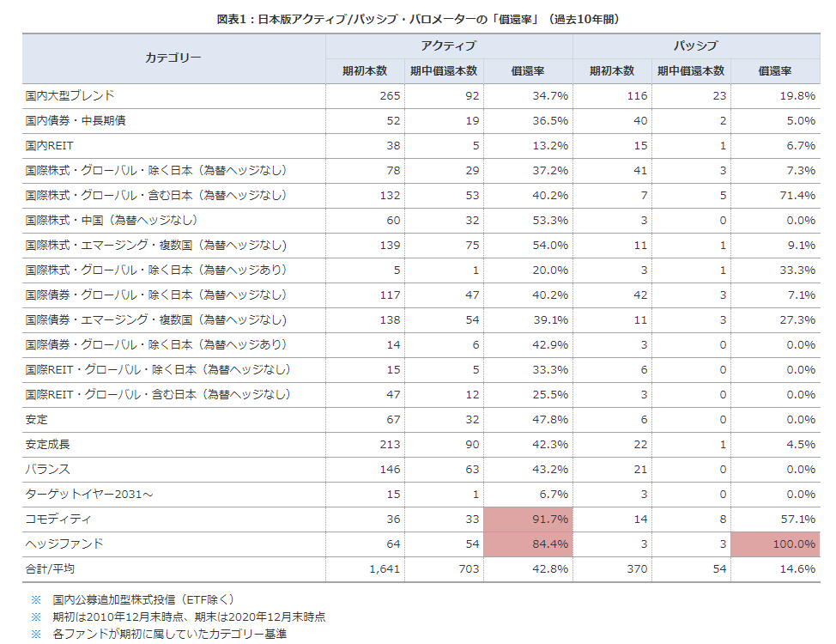
Task: Select the passive total 370
Action: pos(637,569)
